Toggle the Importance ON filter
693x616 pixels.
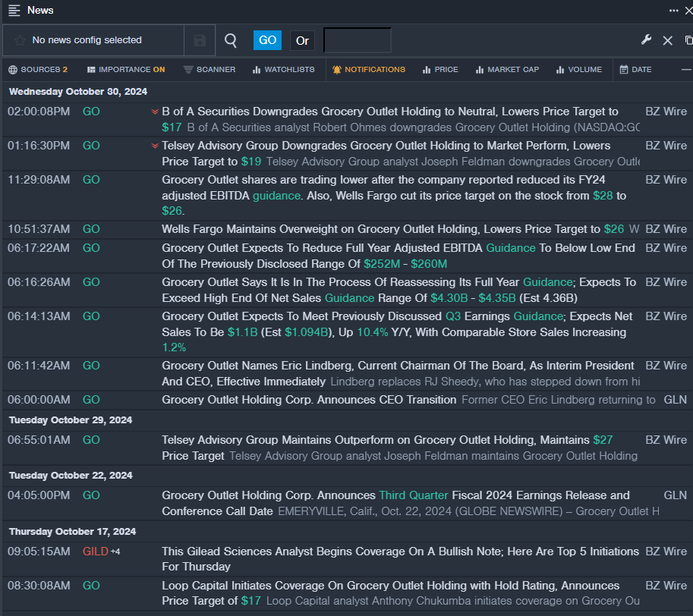pos(125,70)
